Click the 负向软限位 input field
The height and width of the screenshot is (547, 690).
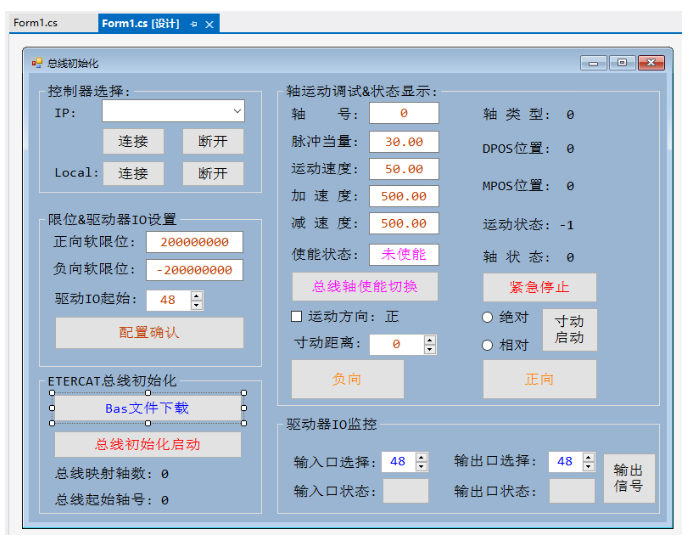click(x=195, y=270)
